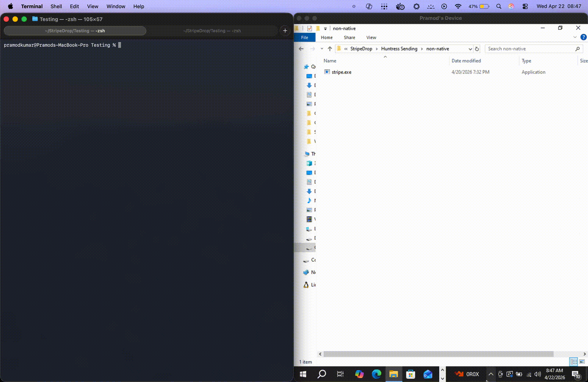Launch Copilot from the Windows taskbar
588x382 pixels.
[359, 374]
